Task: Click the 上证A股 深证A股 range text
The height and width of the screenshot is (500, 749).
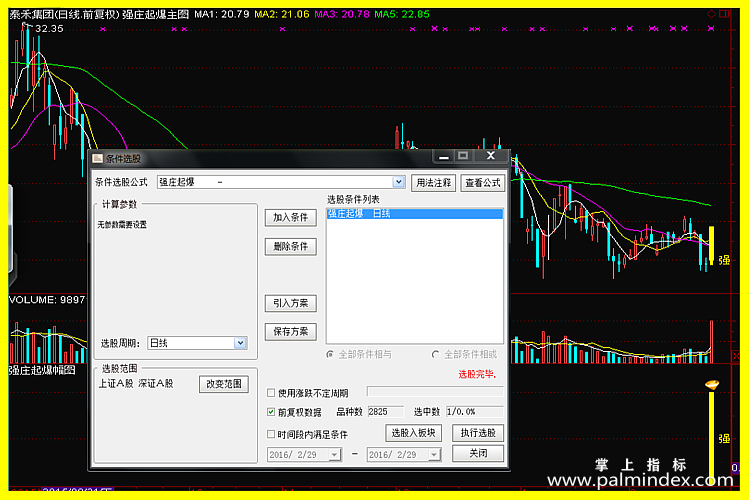Action: (136, 383)
